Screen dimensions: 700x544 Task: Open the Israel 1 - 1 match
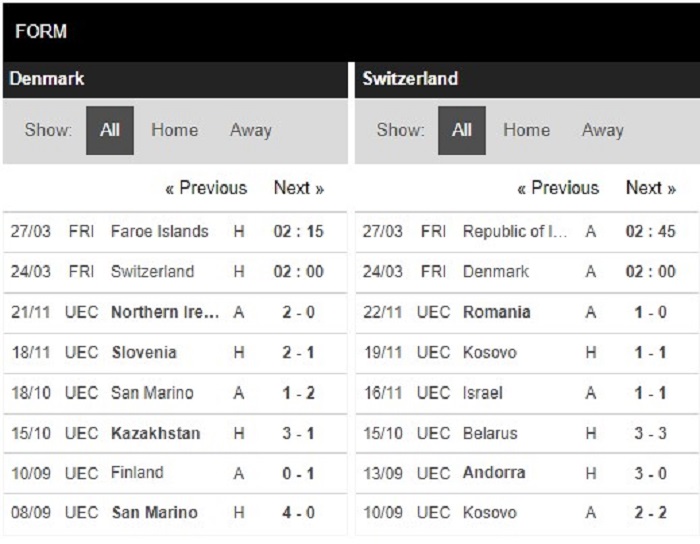pyautogui.click(x=526, y=393)
